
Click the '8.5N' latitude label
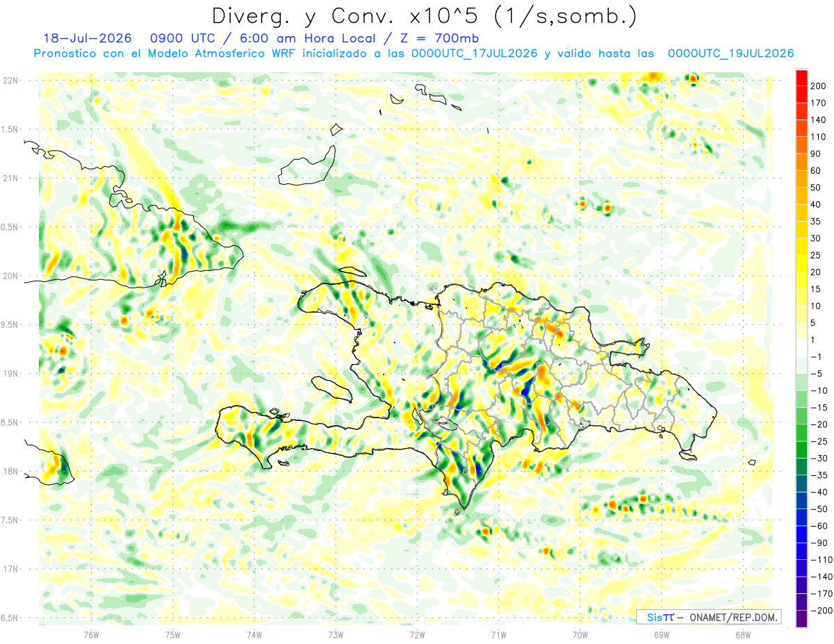(10, 422)
